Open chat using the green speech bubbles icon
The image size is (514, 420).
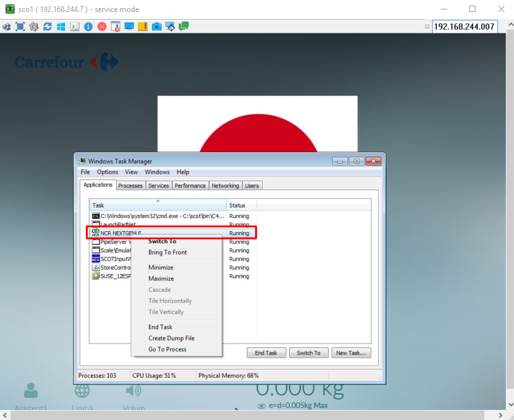184,27
